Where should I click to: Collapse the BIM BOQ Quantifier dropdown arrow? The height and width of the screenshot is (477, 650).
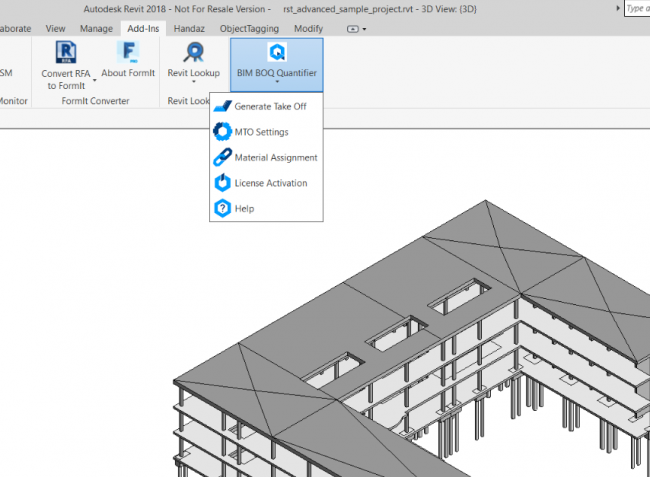[276, 83]
